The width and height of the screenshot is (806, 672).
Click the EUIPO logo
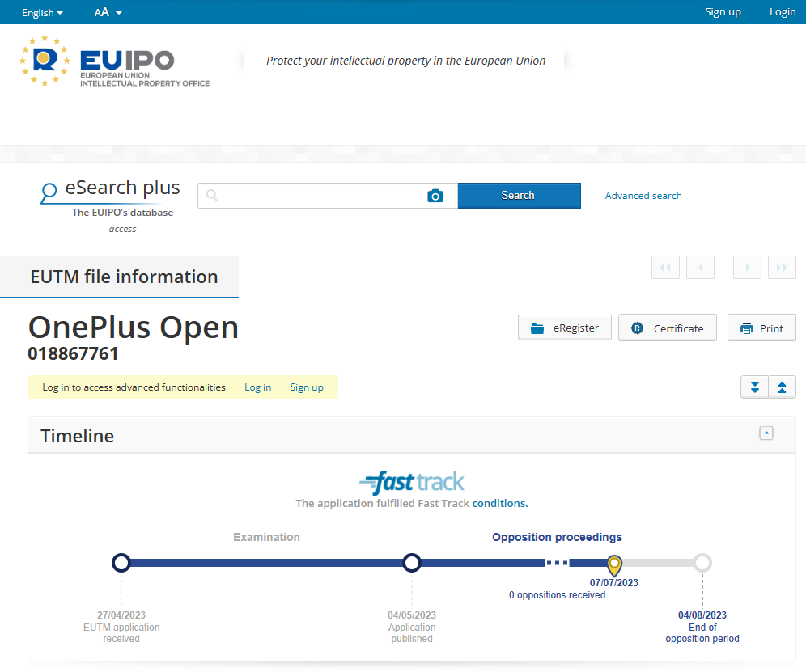(115, 61)
